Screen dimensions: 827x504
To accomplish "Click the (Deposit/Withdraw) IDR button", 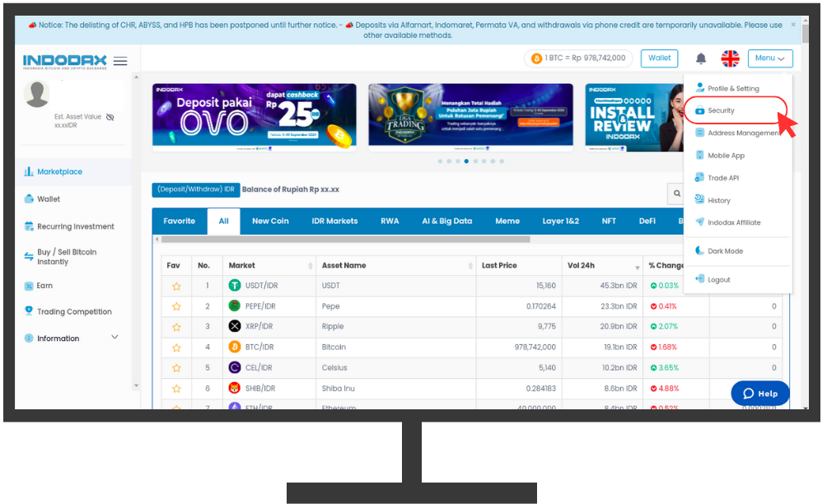I will point(196,189).
